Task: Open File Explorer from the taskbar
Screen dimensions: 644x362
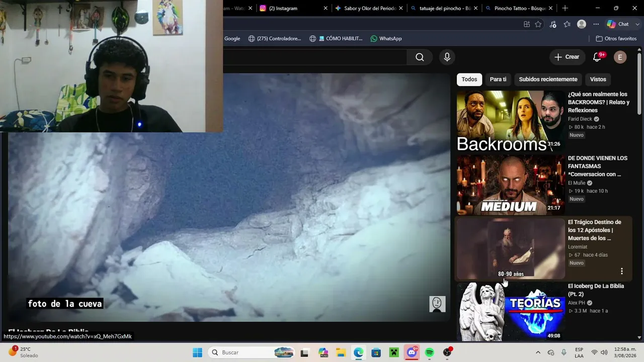Action: (341, 353)
